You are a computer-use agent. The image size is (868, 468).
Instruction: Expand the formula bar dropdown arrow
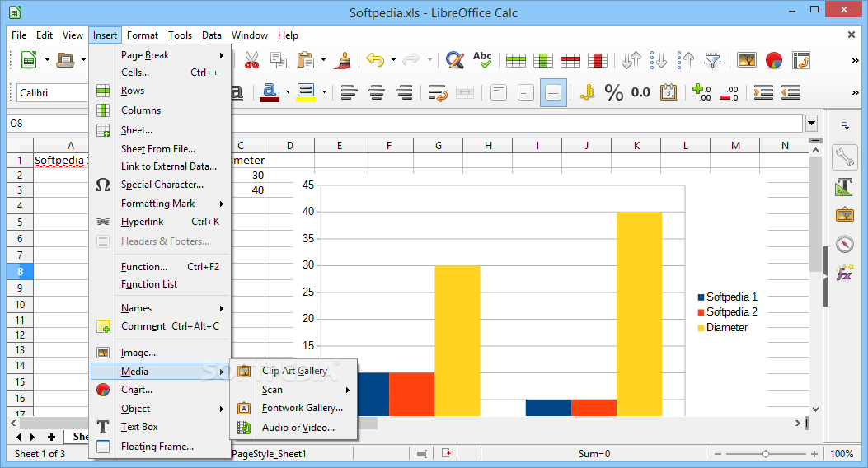coord(812,123)
